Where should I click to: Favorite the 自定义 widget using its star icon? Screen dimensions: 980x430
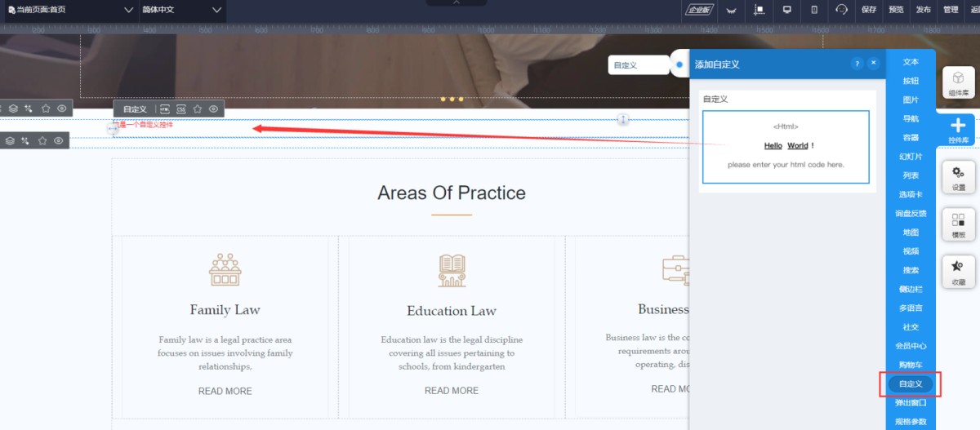click(198, 109)
